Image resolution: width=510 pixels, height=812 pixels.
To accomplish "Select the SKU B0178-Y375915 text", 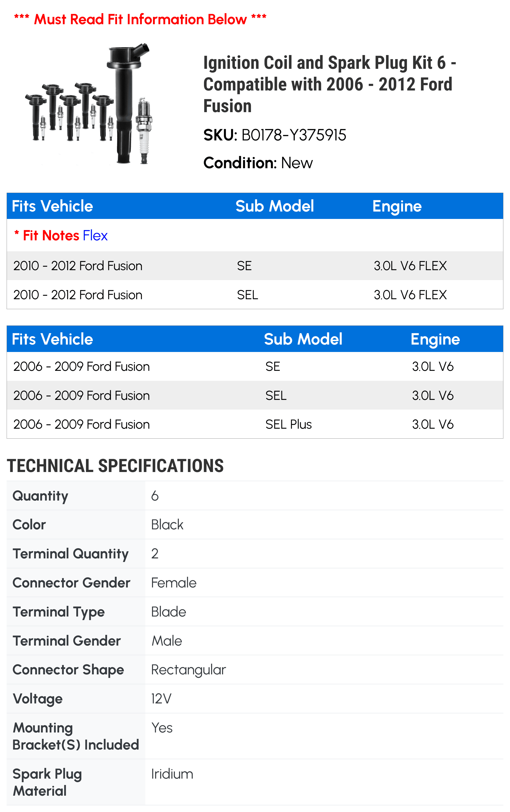I will [275, 135].
